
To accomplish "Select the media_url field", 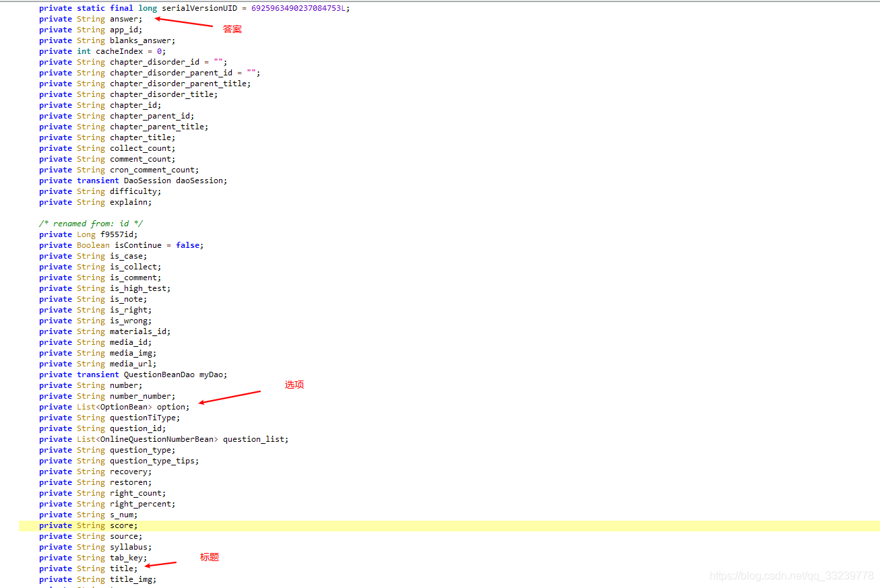I will [98, 364].
